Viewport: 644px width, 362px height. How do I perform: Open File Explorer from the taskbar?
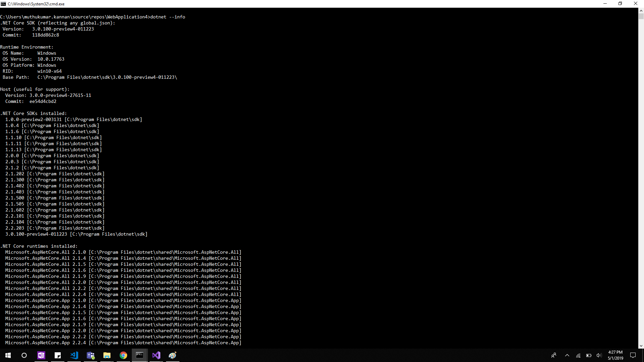pos(107,355)
